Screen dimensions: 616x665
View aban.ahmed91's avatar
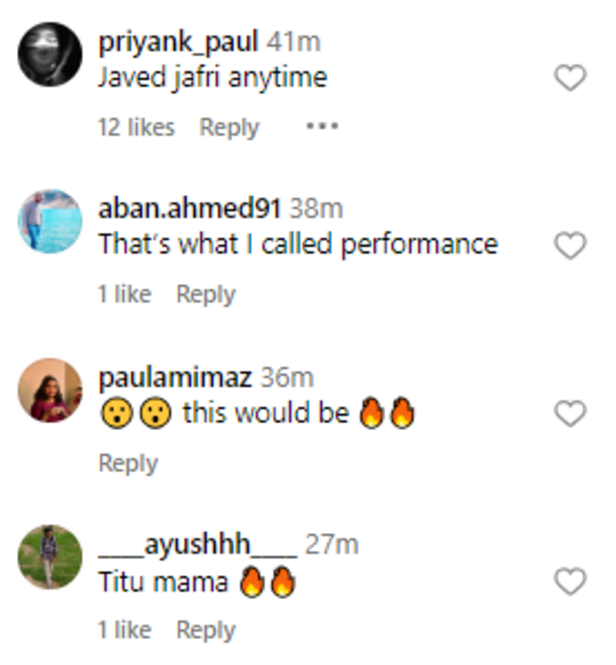pos(50,221)
